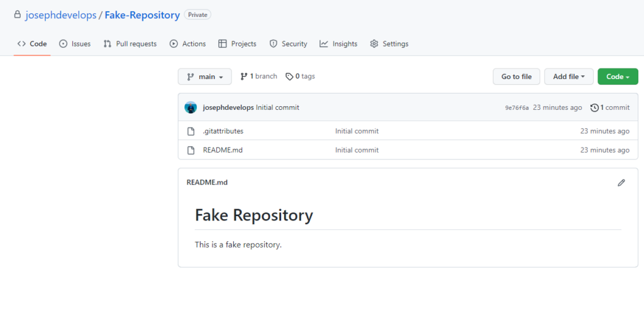The image size is (644, 309).
Task: Click the private lock icon
Action: click(x=17, y=14)
